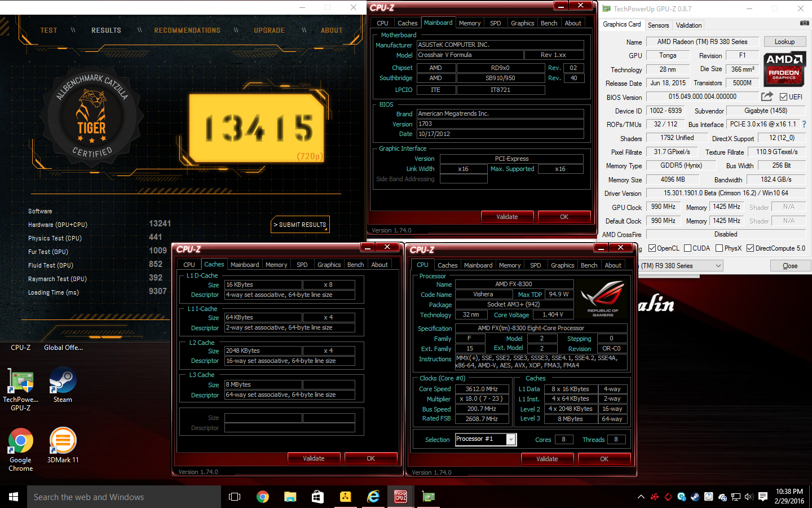Screen dimensions: 812x508
Task: Open the TechPowerUp GPU-Z desktop shortcut
Action: pos(21,389)
